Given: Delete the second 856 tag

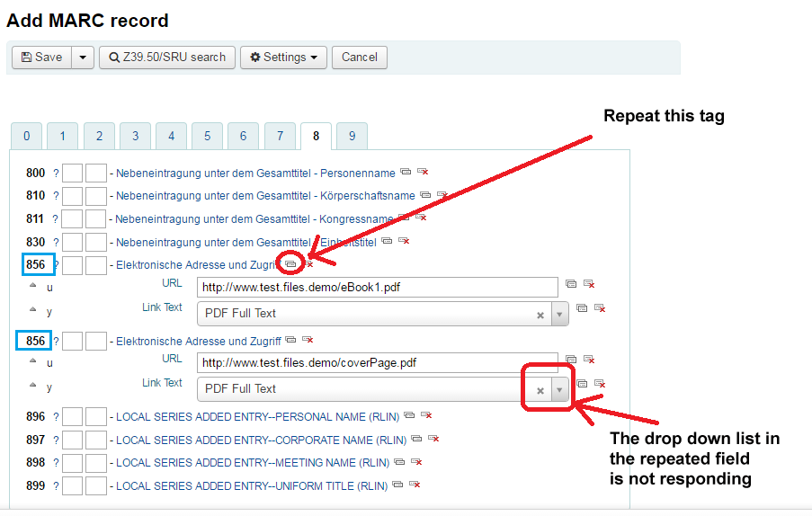Looking at the screenshot, I should pos(308,340).
